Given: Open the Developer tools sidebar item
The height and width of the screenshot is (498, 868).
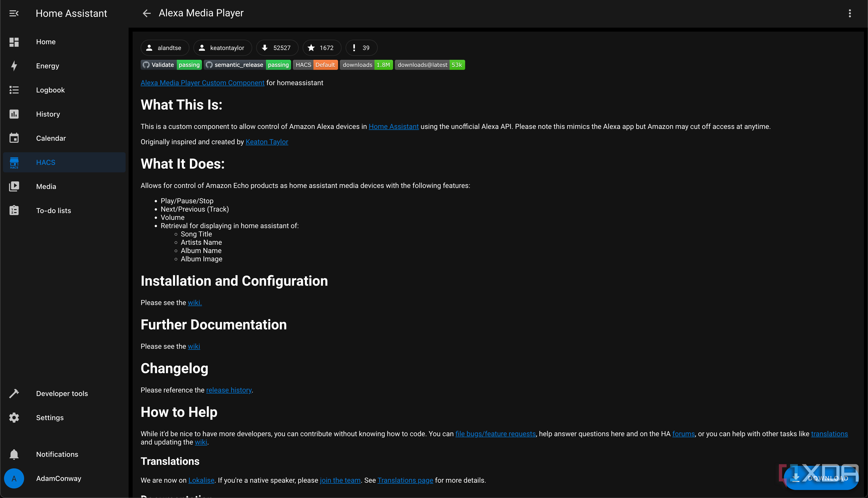Looking at the screenshot, I should point(64,394).
